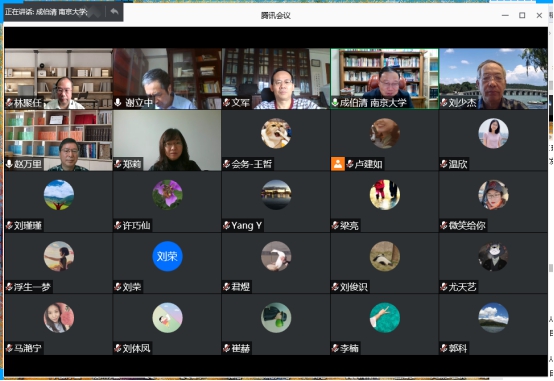Select 马滟宁's profile picture
The width and height of the screenshot is (554, 381).
tap(59, 318)
